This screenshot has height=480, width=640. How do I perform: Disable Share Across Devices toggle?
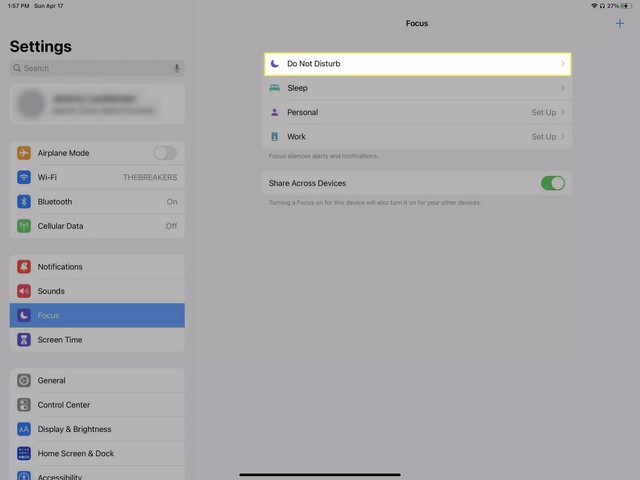(x=552, y=183)
